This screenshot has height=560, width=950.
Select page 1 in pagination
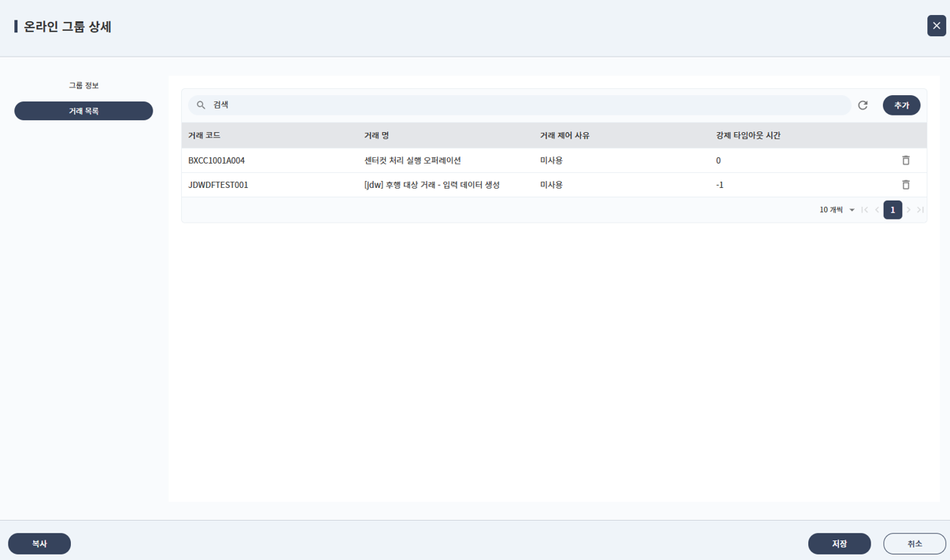(893, 210)
